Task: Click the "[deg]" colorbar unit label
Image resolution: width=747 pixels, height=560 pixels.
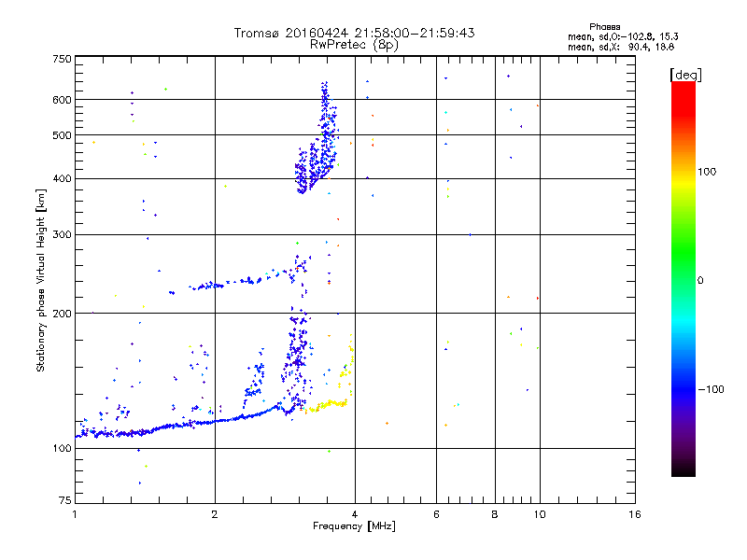Action: (x=685, y=75)
